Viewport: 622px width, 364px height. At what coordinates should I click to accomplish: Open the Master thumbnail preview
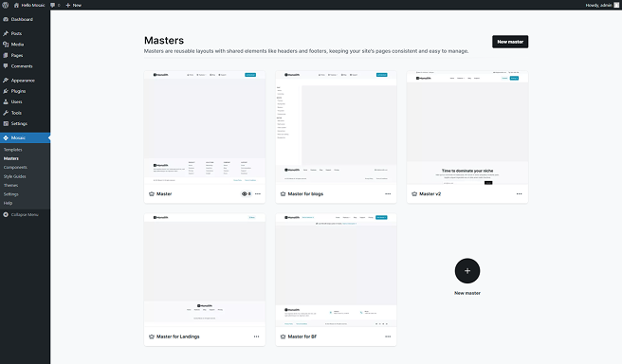click(x=205, y=128)
